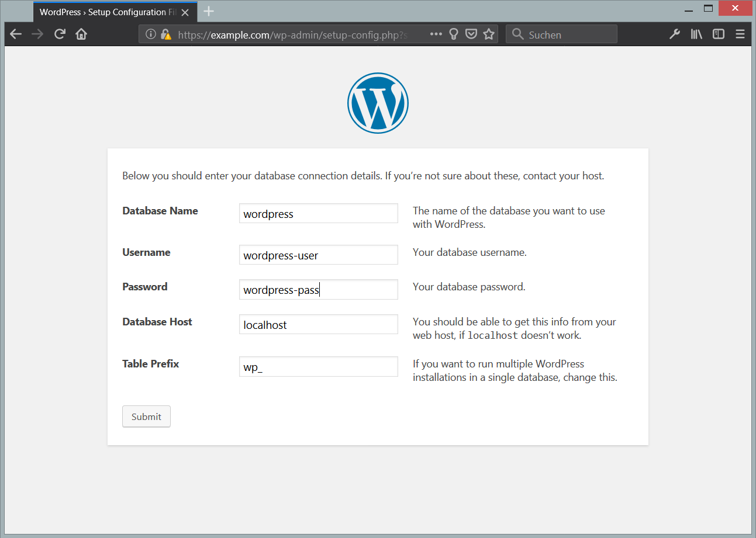Click the lightbulb icon in address bar

(x=453, y=34)
